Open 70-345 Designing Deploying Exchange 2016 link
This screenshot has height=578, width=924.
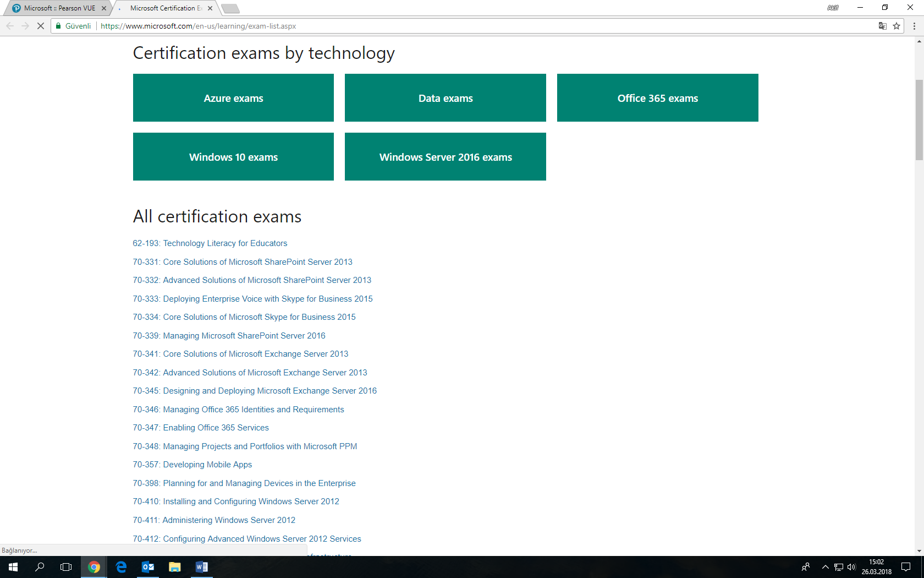click(255, 391)
